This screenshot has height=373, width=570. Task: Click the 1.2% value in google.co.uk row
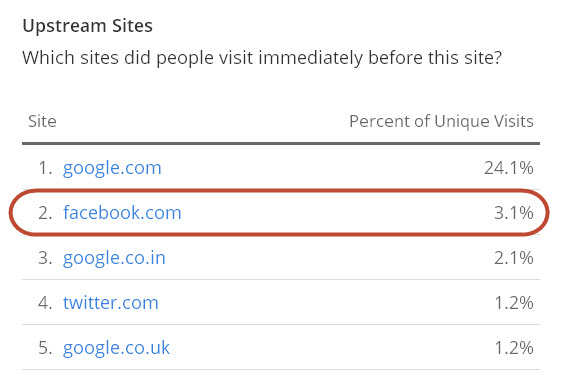[514, 348]
